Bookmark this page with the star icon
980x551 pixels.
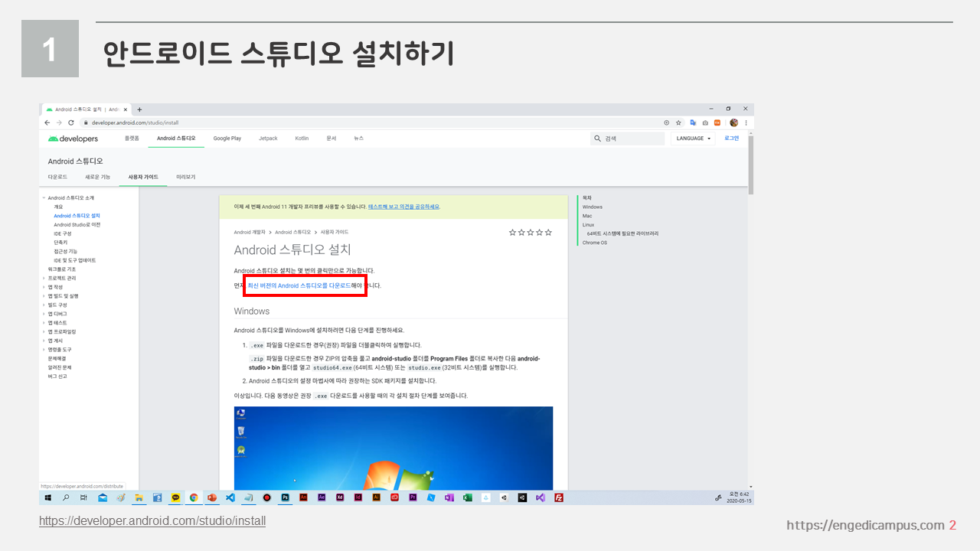[678, 122]
